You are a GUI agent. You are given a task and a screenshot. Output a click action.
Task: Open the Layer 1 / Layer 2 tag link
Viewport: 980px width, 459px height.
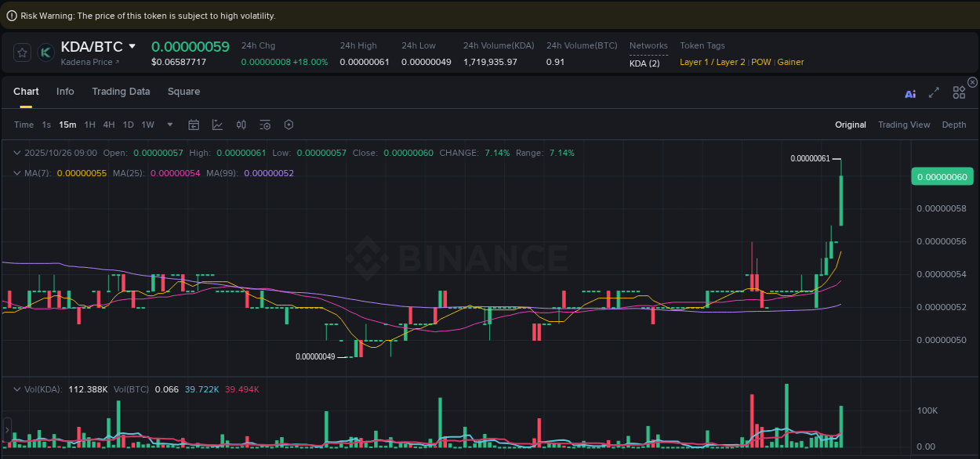click(x=712, y=62)
